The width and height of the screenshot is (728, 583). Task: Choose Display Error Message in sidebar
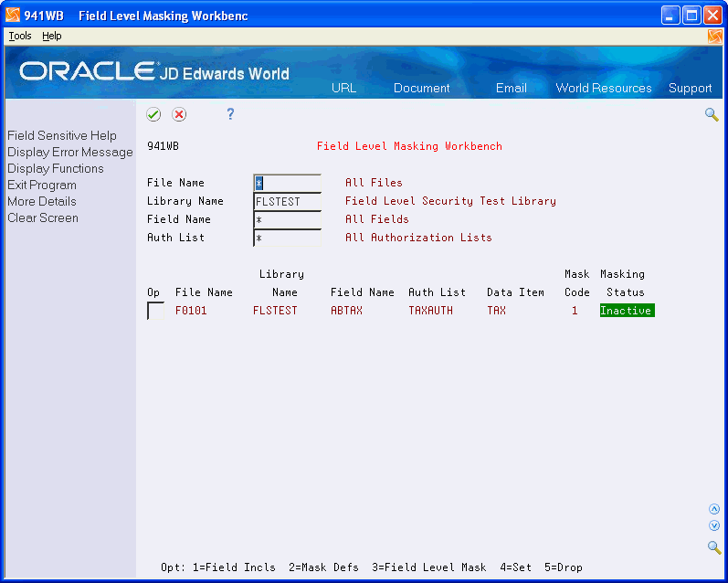click(70, 153)
